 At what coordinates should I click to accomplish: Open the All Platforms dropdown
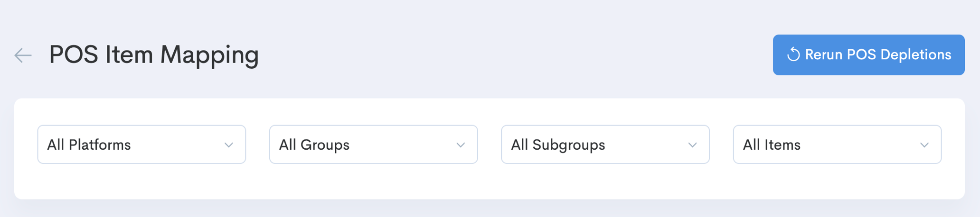pyautogui.click(x=141, y=145)
